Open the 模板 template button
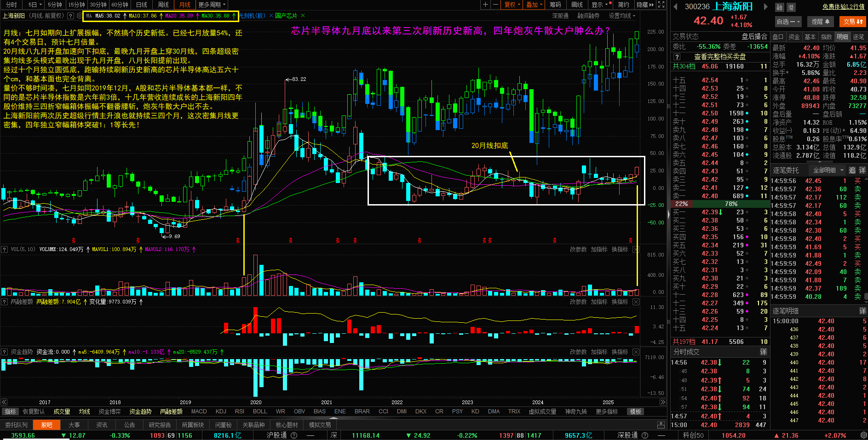This screenshot has width=868, height=440. (x=636, y=411)
